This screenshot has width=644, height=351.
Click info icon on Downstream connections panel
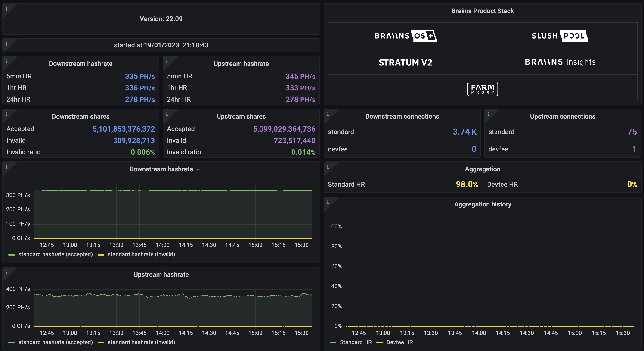click(x=328, y=114)
